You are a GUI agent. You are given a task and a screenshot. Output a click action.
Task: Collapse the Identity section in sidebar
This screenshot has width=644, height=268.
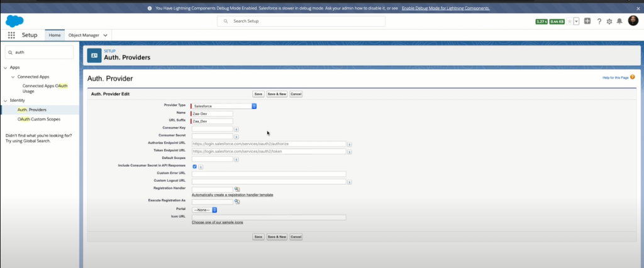[6, 100]
